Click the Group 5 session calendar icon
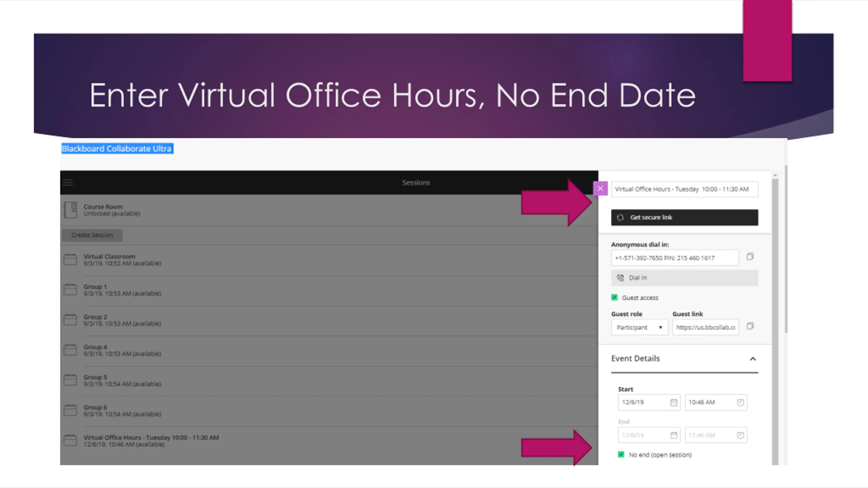 (x=70, y=380)
